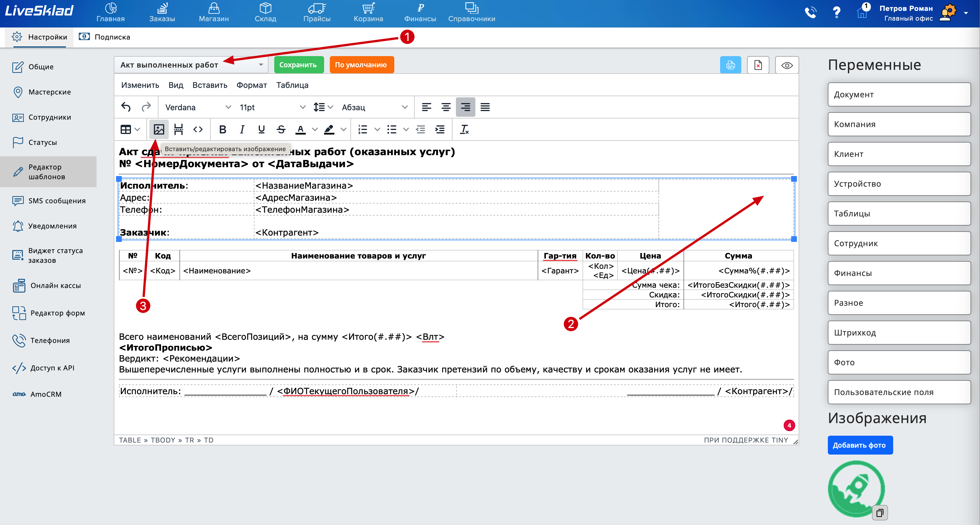Expand the template selector «Акт выполненных работ»
The height and width of the screenshot is (525, 980).
click(191, 65)
